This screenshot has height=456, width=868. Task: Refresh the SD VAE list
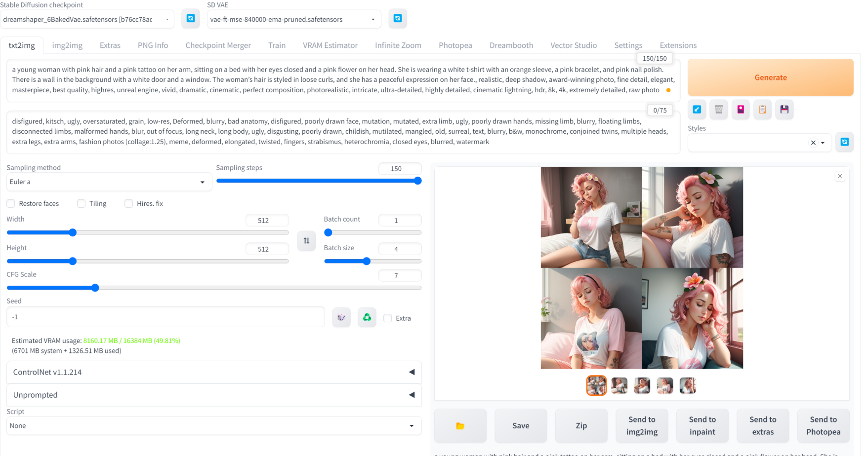397,18
